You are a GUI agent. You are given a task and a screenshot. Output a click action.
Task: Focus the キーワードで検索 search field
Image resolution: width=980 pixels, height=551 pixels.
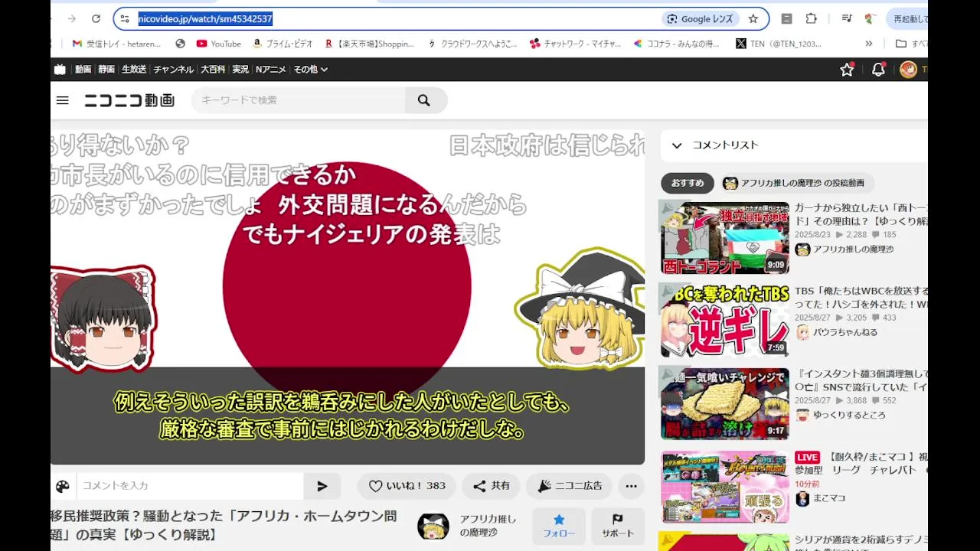click(x=299, y=100)
